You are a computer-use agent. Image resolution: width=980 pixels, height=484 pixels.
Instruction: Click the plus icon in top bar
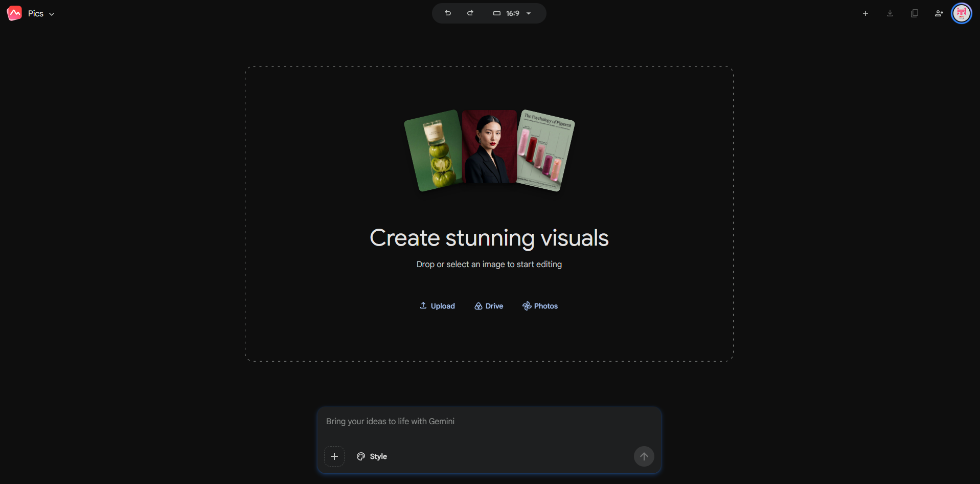coord(865,13)
